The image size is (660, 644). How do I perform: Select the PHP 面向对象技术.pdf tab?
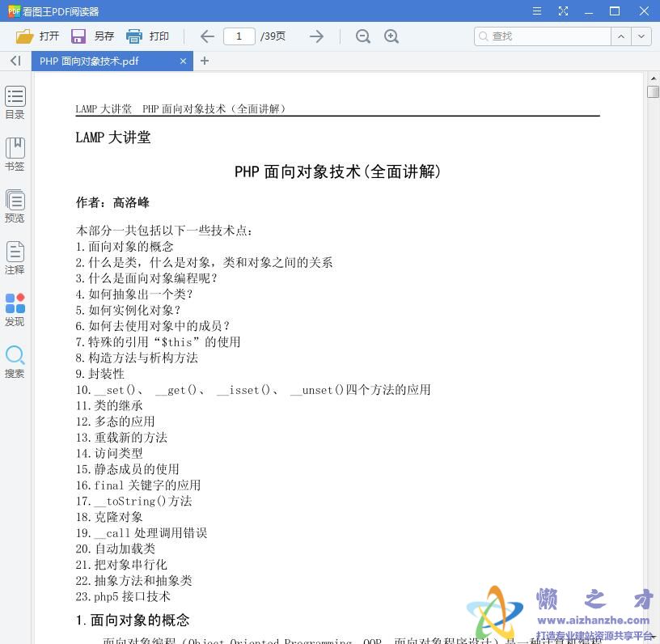pyautogui.click(x=112, y=61)
